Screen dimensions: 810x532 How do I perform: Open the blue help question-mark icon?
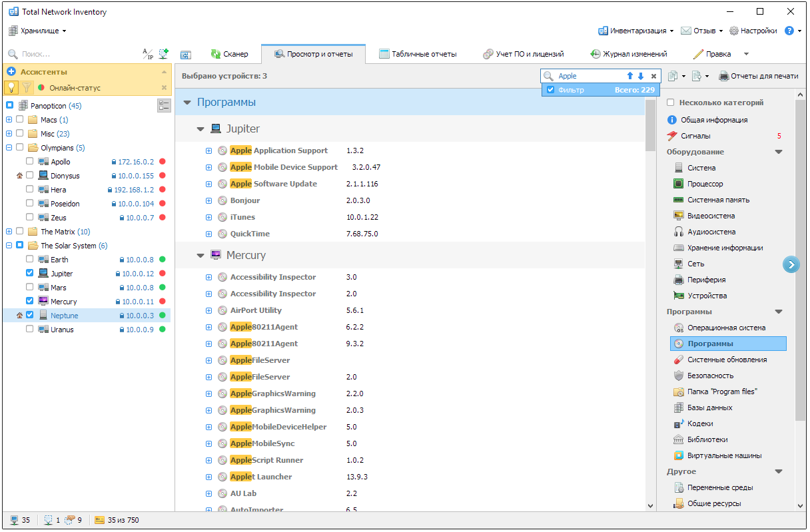[x=789, y=31]
